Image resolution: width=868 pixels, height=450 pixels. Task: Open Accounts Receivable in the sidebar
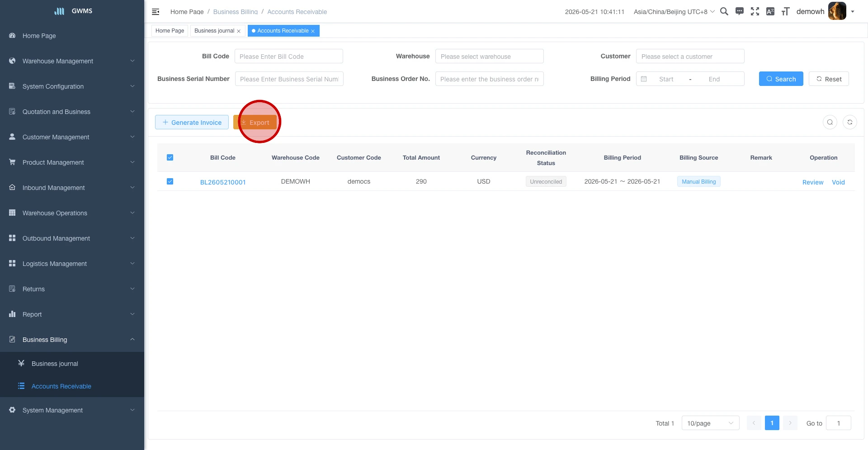pos(72,386)
